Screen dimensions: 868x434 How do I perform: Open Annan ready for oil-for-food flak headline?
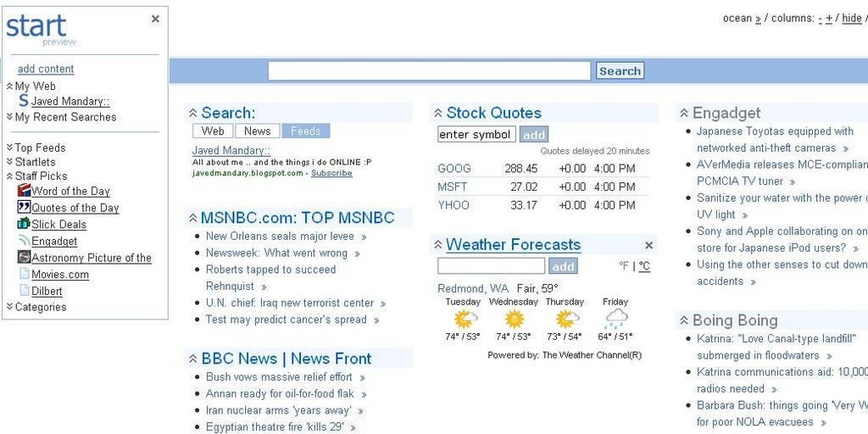click(x=280, y=393)
